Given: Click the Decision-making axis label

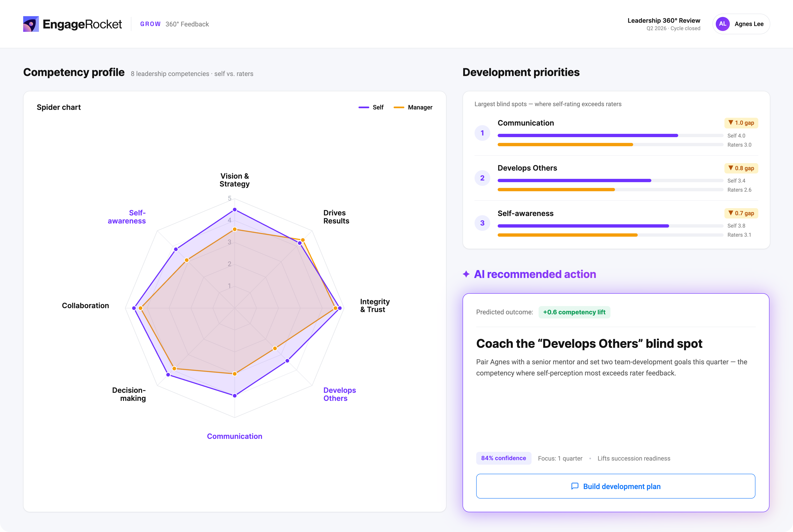Looking at the screenshot, I should click(x=129, y=394).
